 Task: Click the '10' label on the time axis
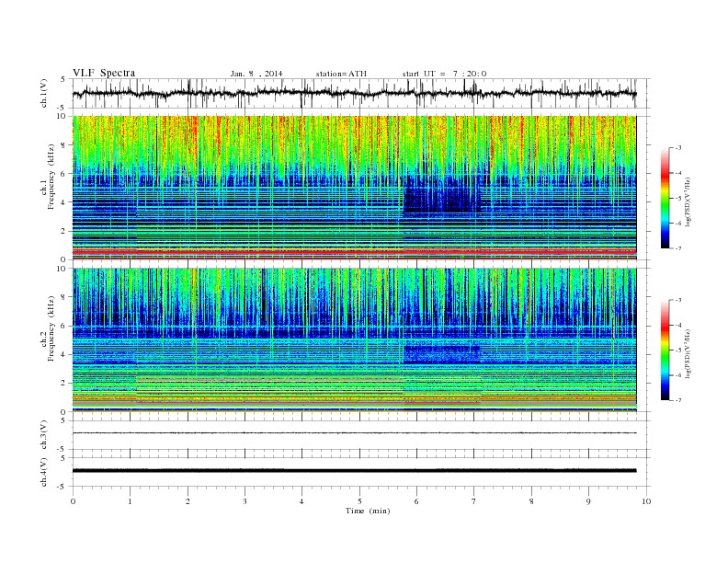(646, 501)
